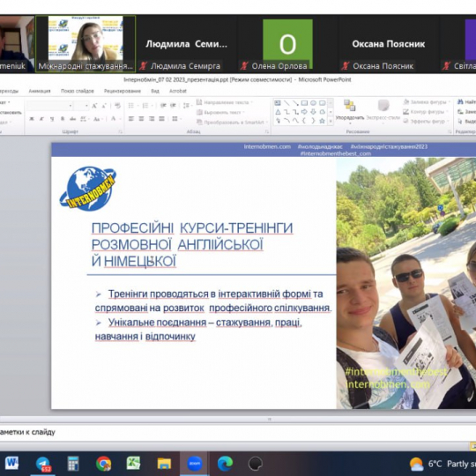Toggle strikethrough formatting
The image size is (476, 476).
click(x=72, y=119)
